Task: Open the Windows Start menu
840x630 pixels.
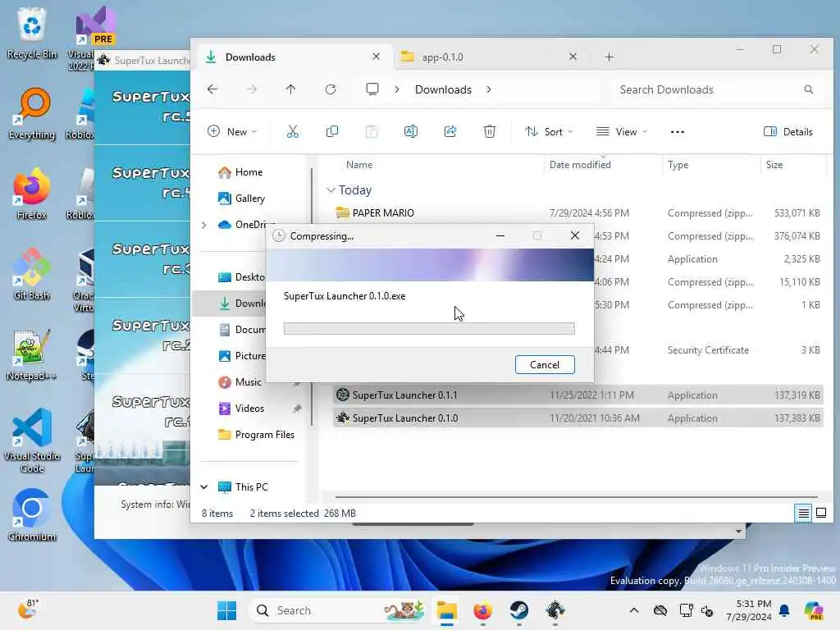Action: click(x=227, y=610)
